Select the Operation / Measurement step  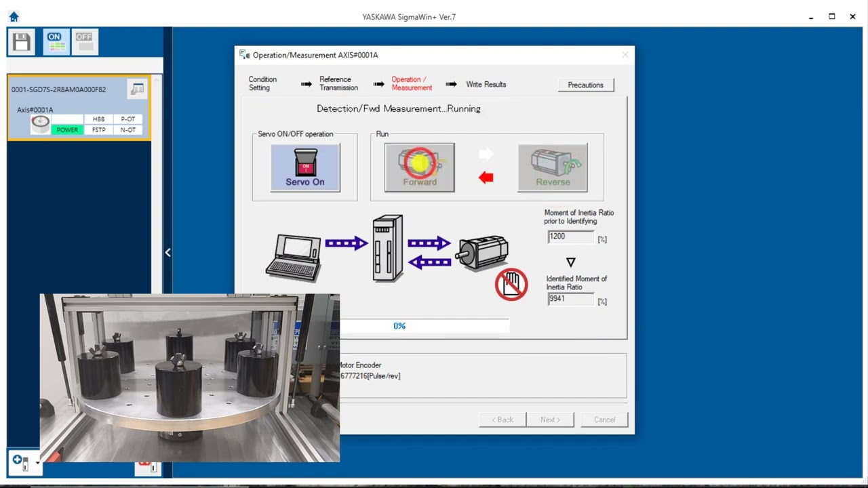(412, 83)
